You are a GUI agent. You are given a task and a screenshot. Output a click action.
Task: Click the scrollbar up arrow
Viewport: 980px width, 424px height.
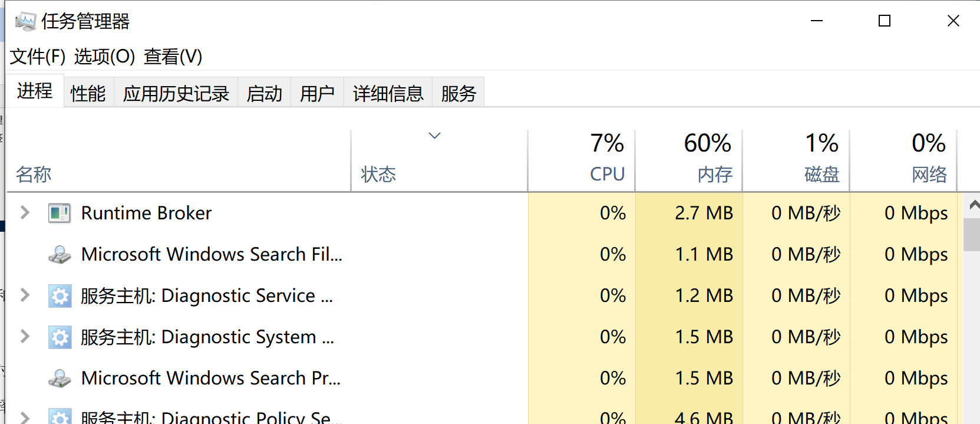(x=974, y=205)
